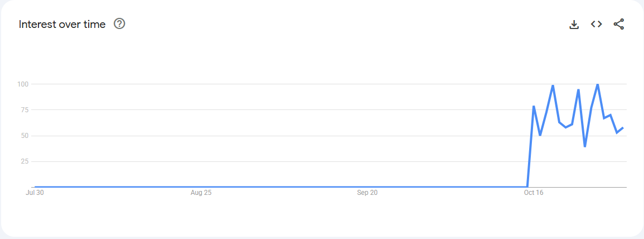This screenshot has height=239, width=644.
Task: Click the Interest over time heading
Action: (62, 25)
